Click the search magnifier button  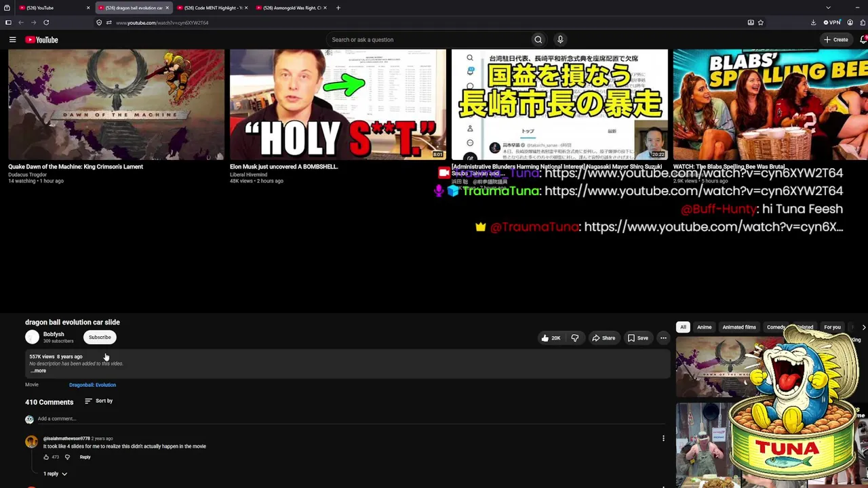[538, 39]
